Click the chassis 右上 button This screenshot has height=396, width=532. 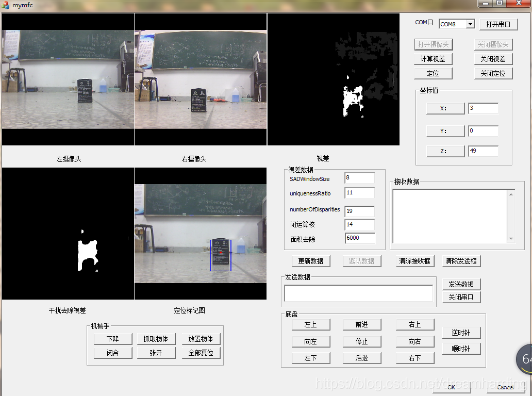point(415,325)
